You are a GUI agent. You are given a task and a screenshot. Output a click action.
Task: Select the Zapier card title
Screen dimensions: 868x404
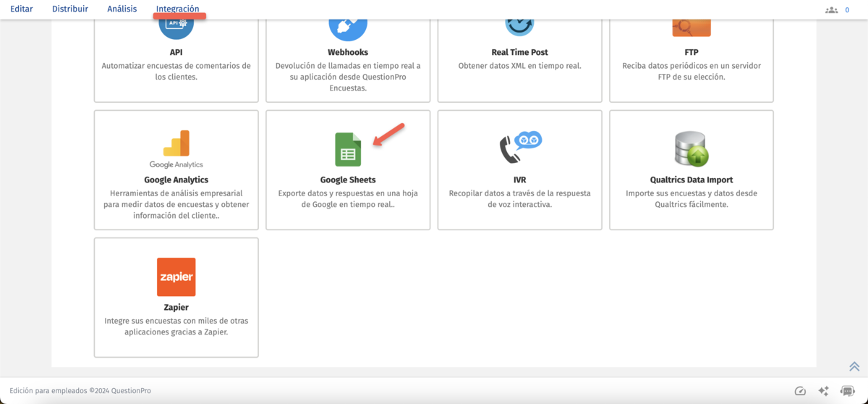coord(176,307)
